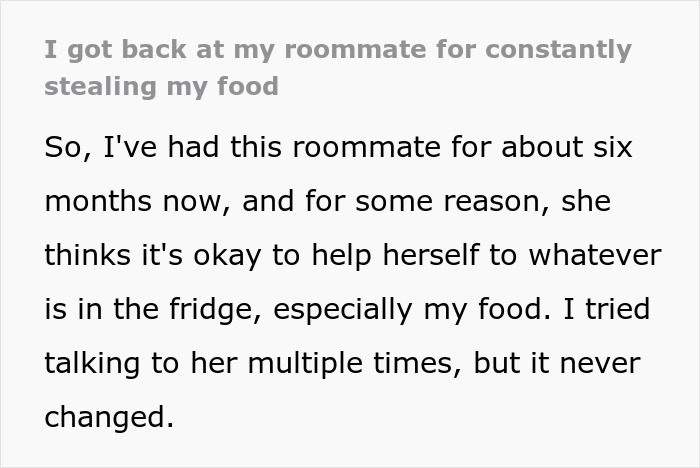Click the final word "changed."
The height and width of the screenshot is (468, 700).
point(109,417)
